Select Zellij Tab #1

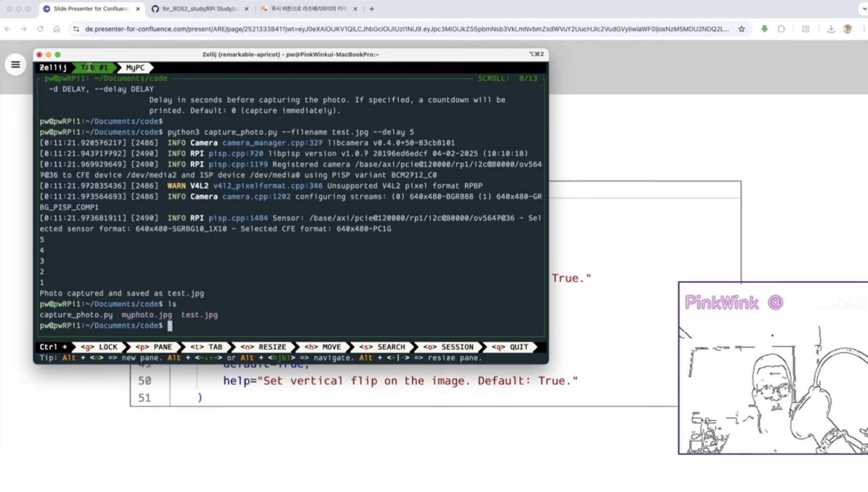pyautogui.click(x=94, y=67)
